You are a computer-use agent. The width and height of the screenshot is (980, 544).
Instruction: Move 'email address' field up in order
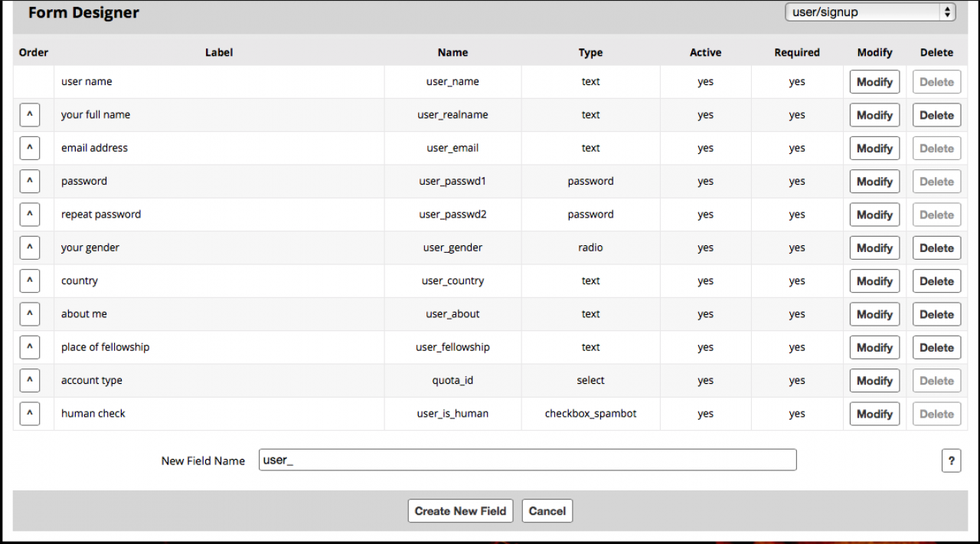29,148
